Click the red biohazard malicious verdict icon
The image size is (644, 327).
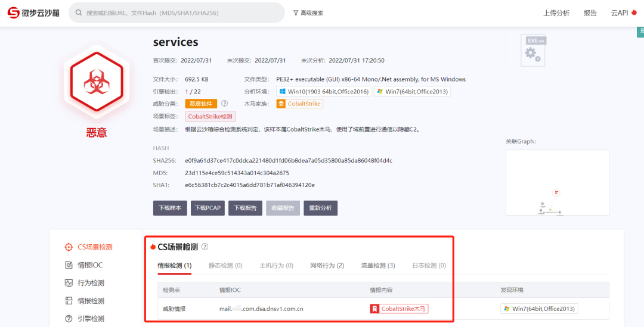(x=97, y=82)
